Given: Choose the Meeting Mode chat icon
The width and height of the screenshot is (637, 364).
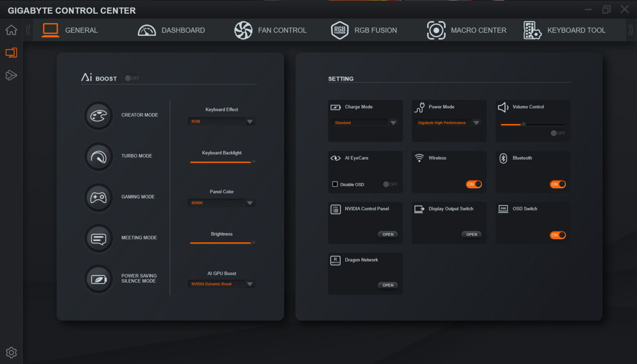Looking at the screenshot, I should pos(98,238).
